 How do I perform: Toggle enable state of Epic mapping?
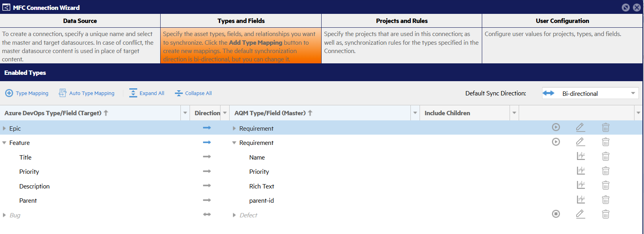click(556, 127)
